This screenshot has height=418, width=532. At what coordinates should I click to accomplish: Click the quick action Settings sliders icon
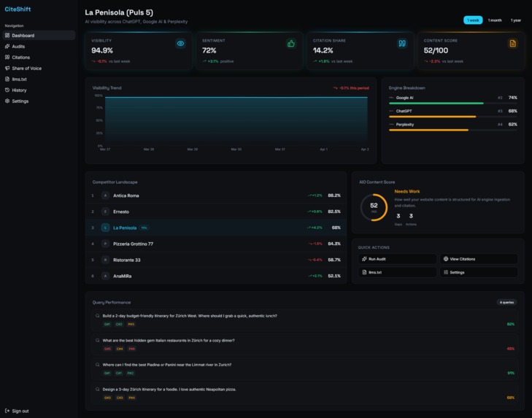(x=446, y=272)
